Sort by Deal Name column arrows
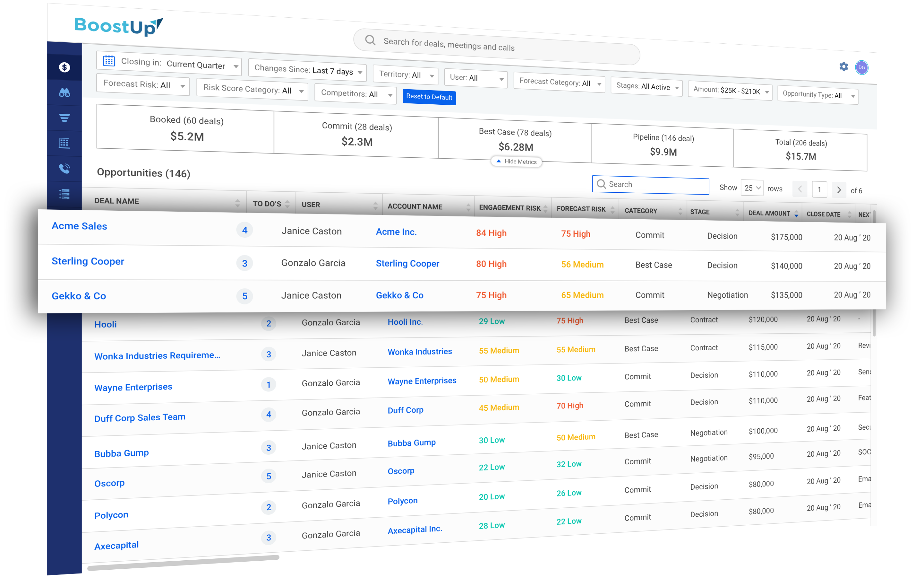924x578 pixels. click(x=237, y=203)
